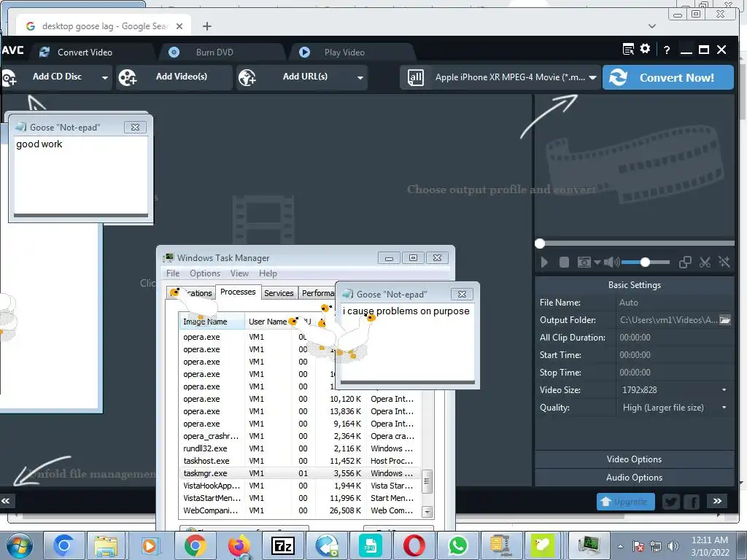Open WhatsApp from the taskbar
This screenshot has height=560, width=747.
(458, 545)
